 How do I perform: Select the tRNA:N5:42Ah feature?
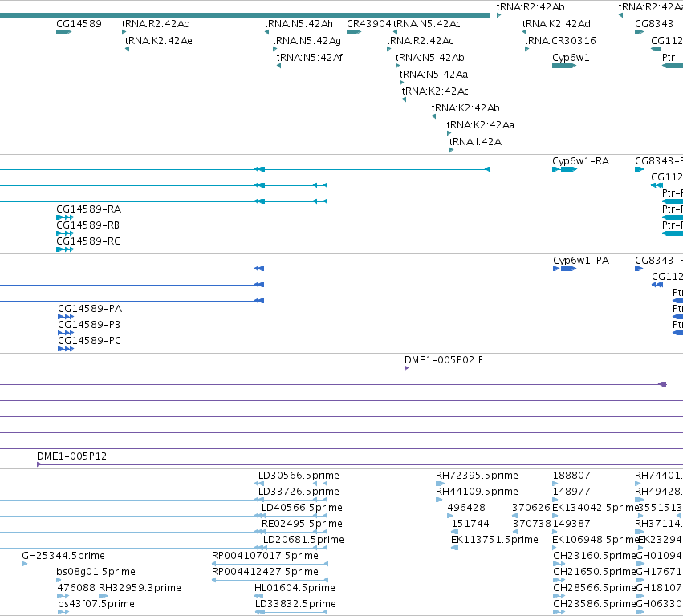(299, 24)
